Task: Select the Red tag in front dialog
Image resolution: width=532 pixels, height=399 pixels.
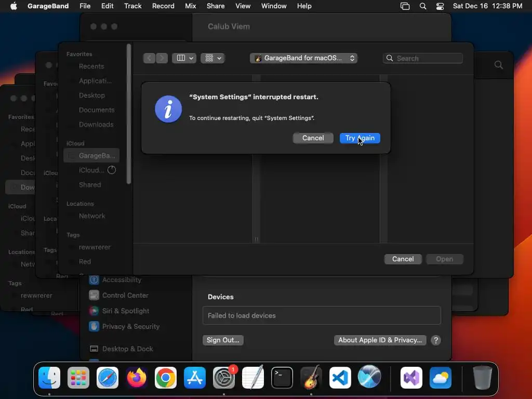Action: coord(91,262)
